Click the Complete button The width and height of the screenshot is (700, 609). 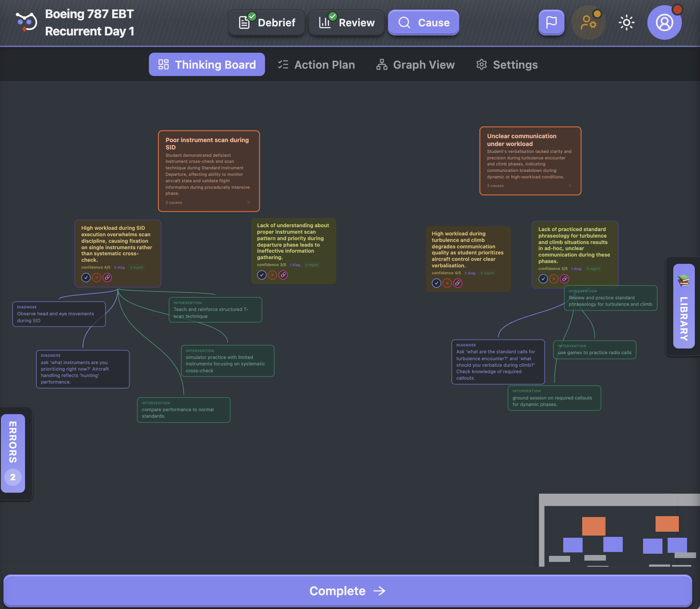[348, 591]
